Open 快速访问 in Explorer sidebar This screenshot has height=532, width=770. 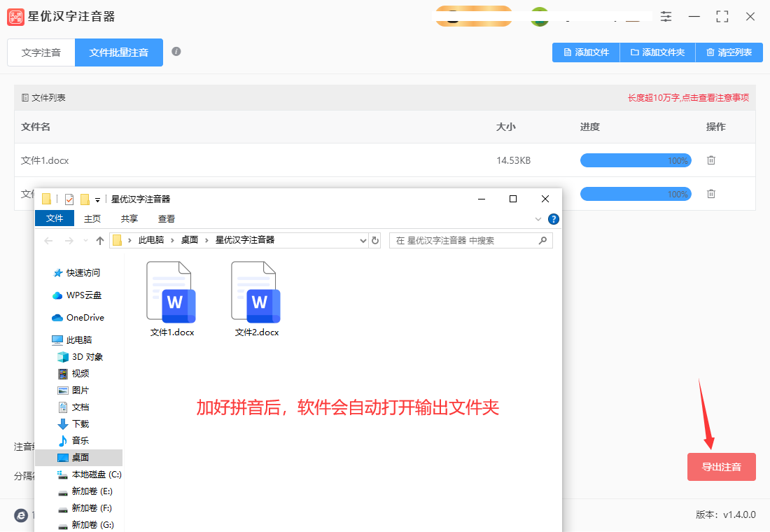click(x=76, y=272)
